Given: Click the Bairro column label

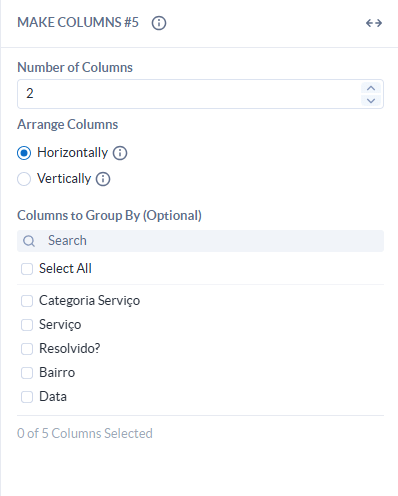Looking at the screenshot, I should click(57, 372).
